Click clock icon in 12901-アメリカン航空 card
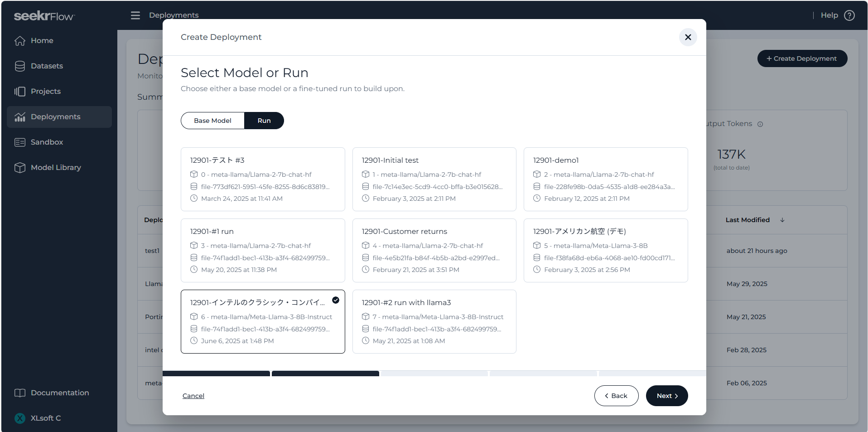Viewport: 868px width, 432px height. [537, 269]
